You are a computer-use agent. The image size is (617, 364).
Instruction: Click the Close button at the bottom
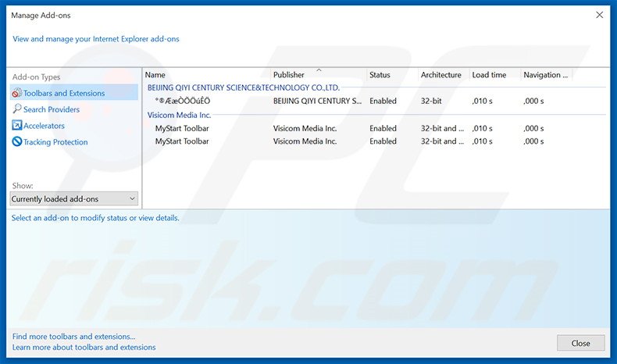coord(581,343)
